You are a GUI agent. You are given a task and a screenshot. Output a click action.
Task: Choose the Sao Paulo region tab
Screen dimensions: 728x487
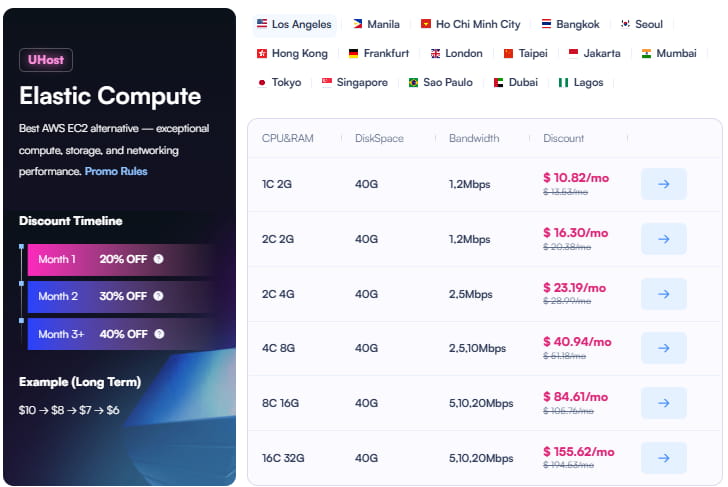coord(440,82)
